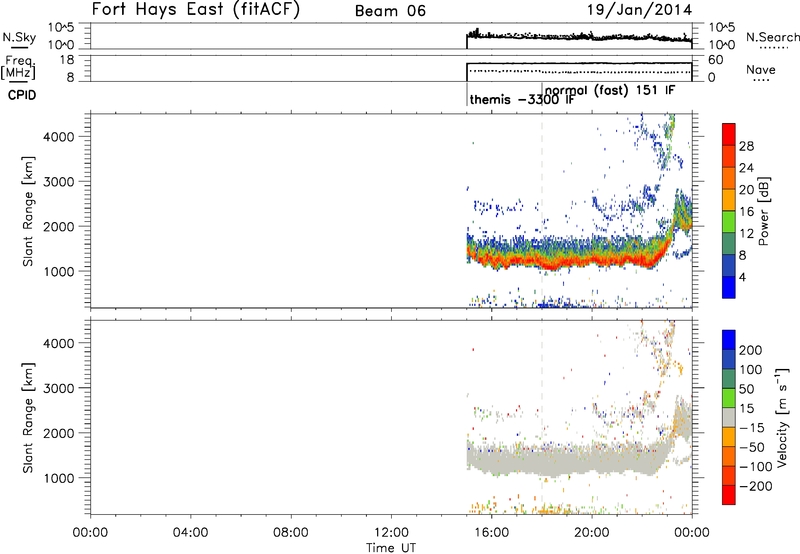Click the red swatch at bottom of velocity colorbar
The height and width of the screenshot is (554, 800).
click(729, 495)
